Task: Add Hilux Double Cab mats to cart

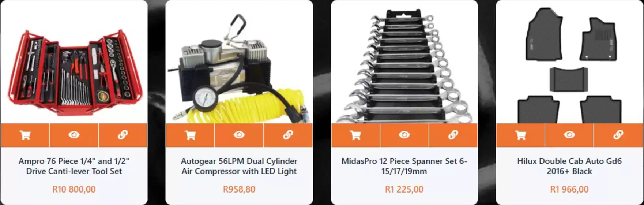Action: click(520, 135)
